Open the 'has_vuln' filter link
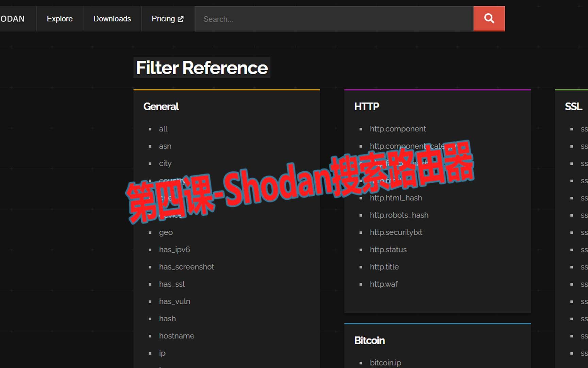588x368 pixels. (x=175, y=302)
